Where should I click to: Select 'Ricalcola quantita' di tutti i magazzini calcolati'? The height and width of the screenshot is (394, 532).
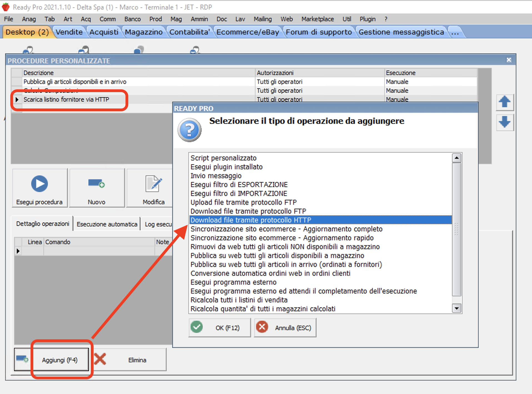point(321,309)
